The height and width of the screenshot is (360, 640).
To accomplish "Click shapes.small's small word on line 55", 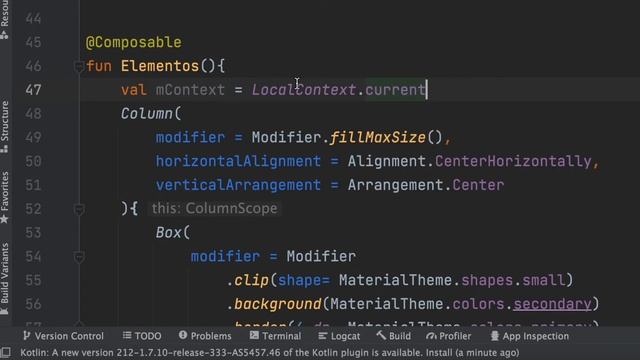I will [544, 280].
